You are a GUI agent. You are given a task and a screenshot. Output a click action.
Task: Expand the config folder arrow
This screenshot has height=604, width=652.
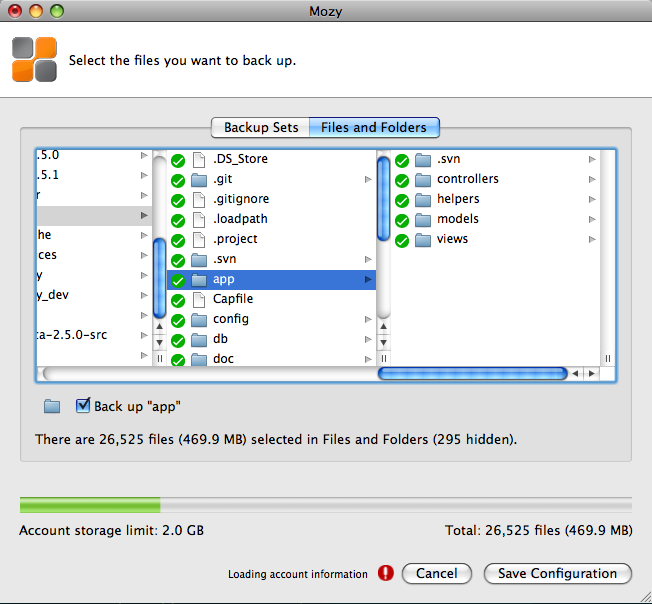368,319
